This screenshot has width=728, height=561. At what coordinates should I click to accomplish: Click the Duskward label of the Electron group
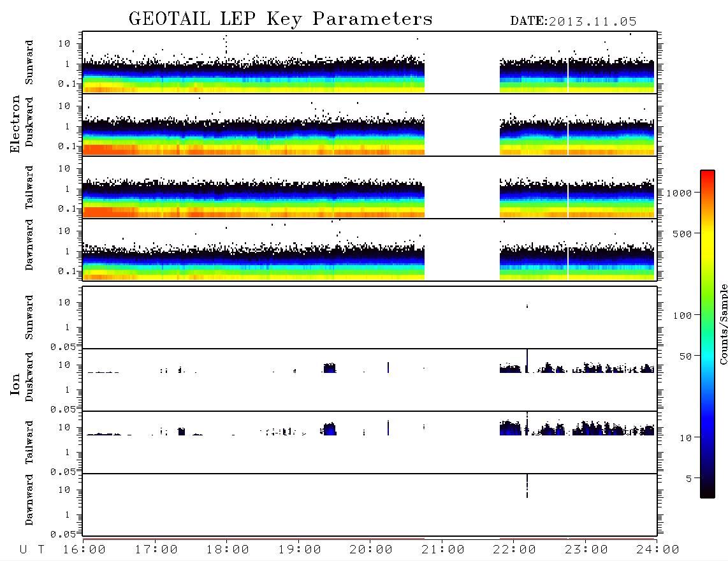tap(29, 122)
